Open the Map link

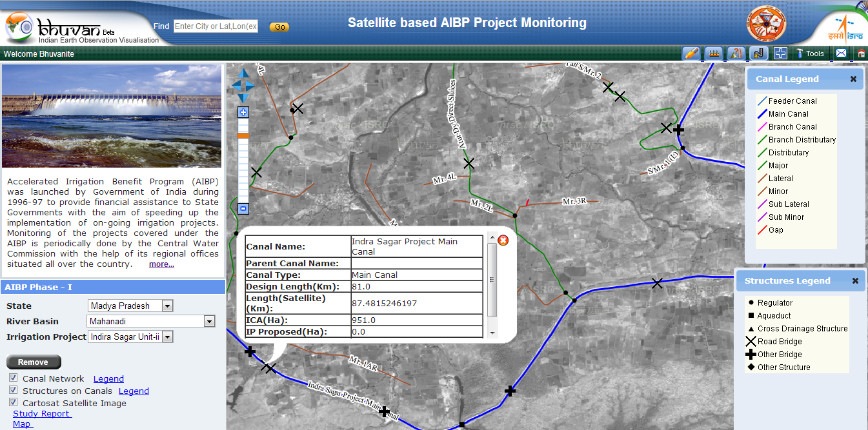(x=22, y=424)
